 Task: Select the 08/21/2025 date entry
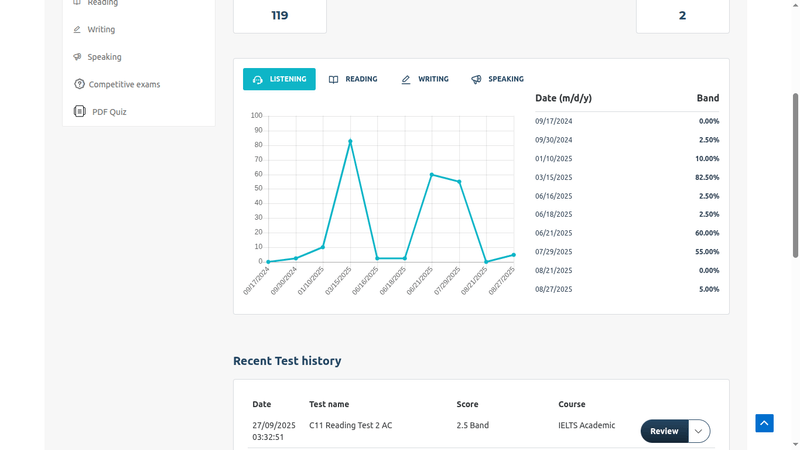(x=554, y=270)
